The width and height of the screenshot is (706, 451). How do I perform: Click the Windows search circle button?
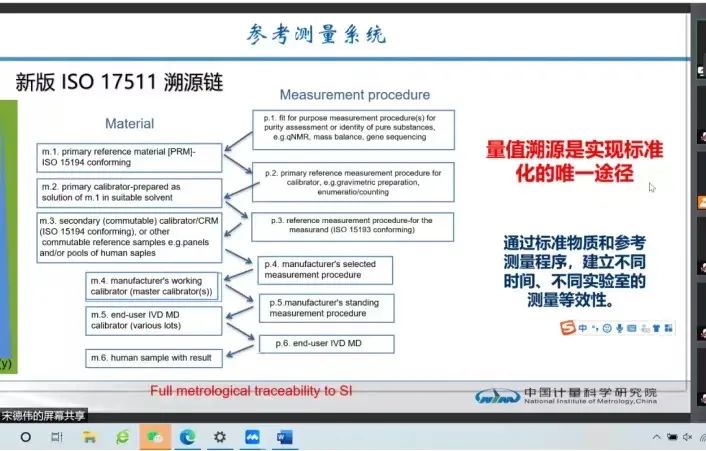pos(25,437)
